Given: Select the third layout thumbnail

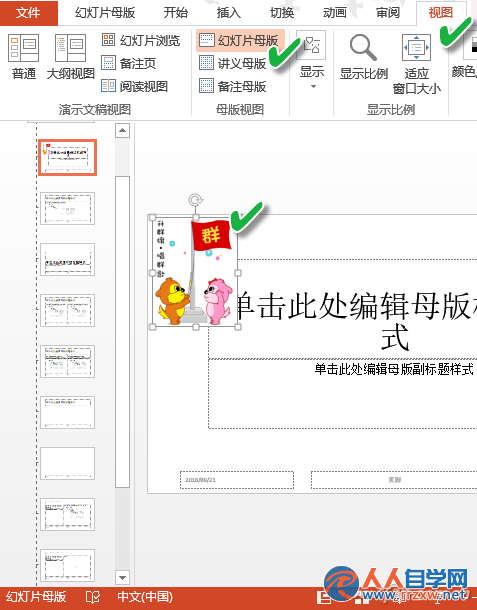Looking at the screenshot, I should (x=67, y=259).
